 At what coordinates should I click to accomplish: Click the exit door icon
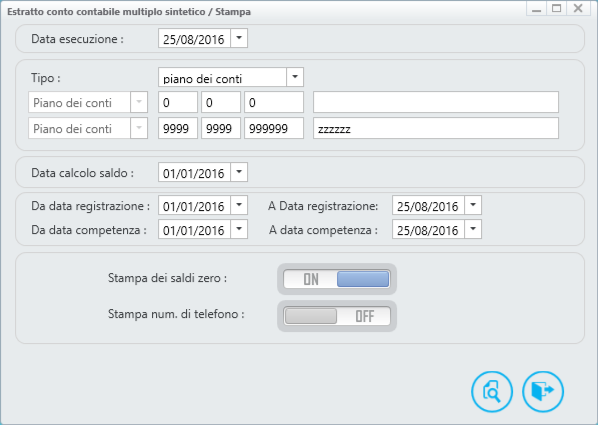(x=543, y=391)
